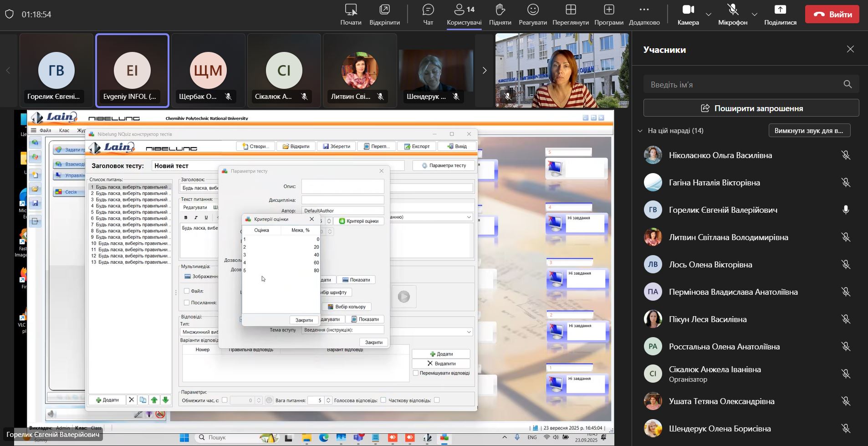Click the 'Введіть ім'я' search field
868x446 pixels.
click(745, 84)
